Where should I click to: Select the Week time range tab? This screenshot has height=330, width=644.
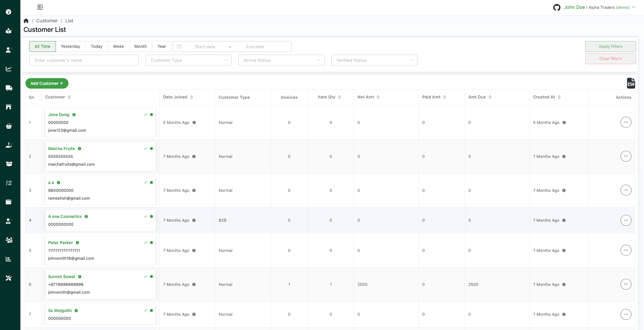click(118, 47)
